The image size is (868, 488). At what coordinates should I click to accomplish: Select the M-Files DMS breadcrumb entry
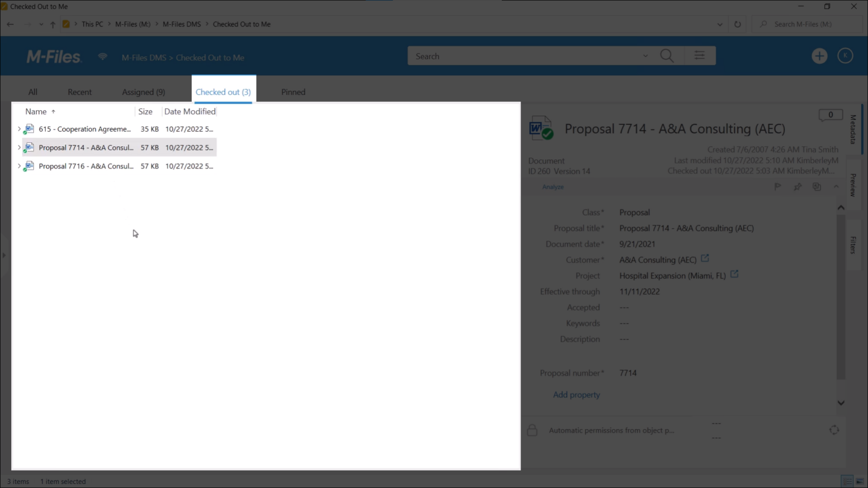point(181,24)
